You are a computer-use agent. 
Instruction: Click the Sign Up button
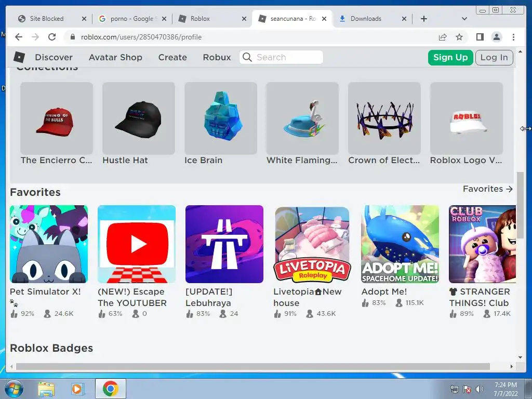pyautogui.click(x=450, y=57)
